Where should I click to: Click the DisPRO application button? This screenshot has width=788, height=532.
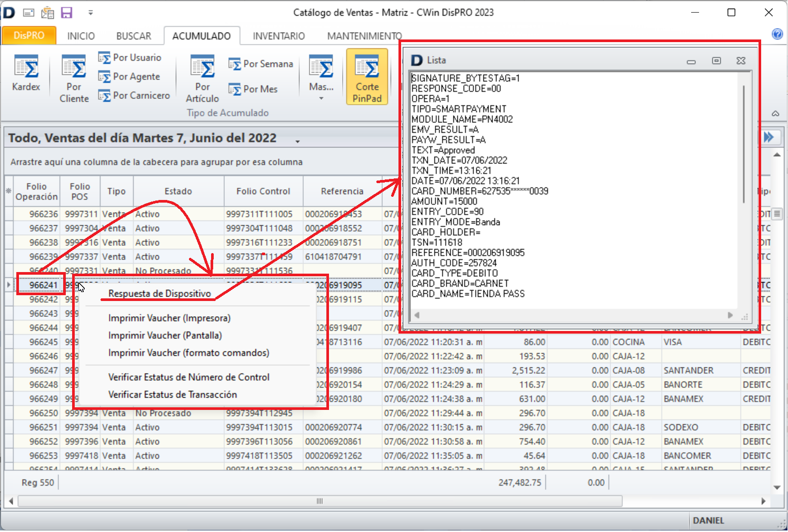[29, 36]
